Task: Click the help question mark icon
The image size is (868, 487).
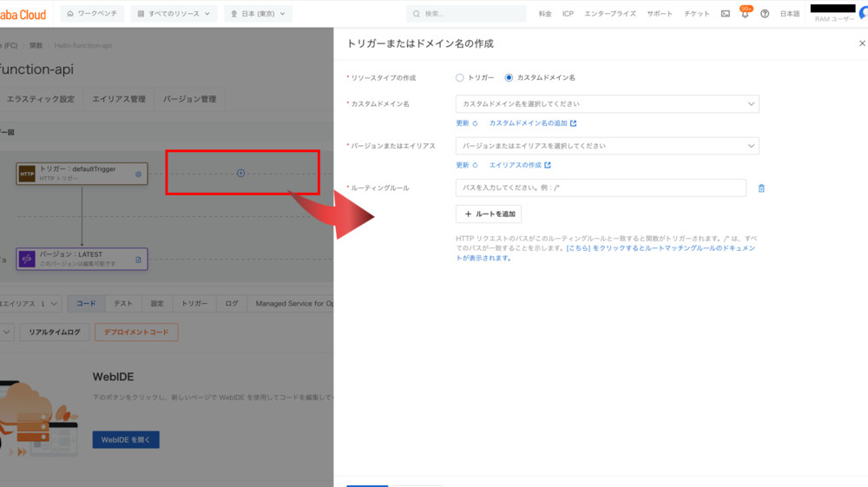Action: (x=765, y=14)
